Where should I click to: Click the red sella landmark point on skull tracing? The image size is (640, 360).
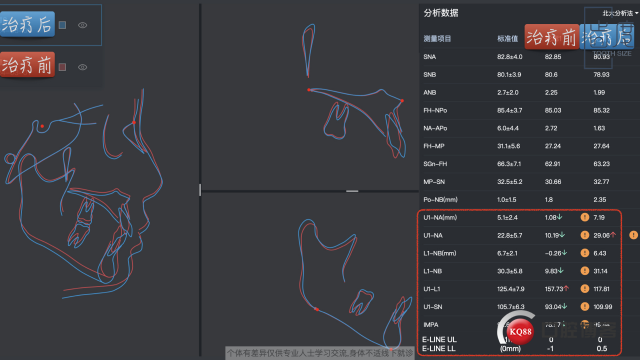pyautogui.click(x=42, y=127)
